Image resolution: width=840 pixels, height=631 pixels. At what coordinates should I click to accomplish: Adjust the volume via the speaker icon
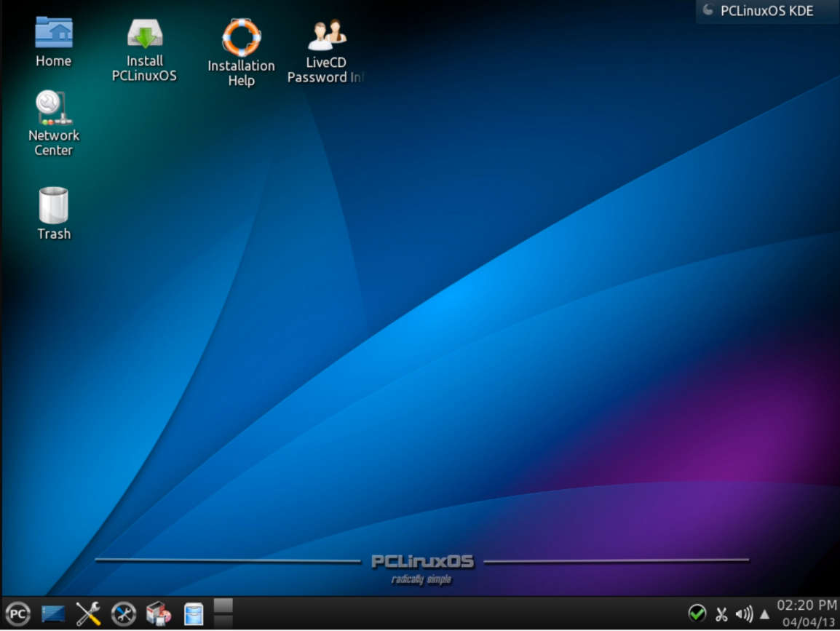744,614
